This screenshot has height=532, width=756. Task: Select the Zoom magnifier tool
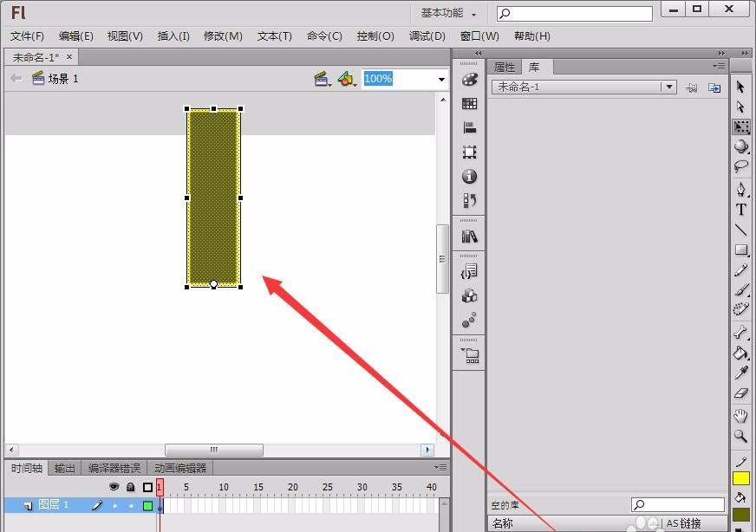coord(740,436)
